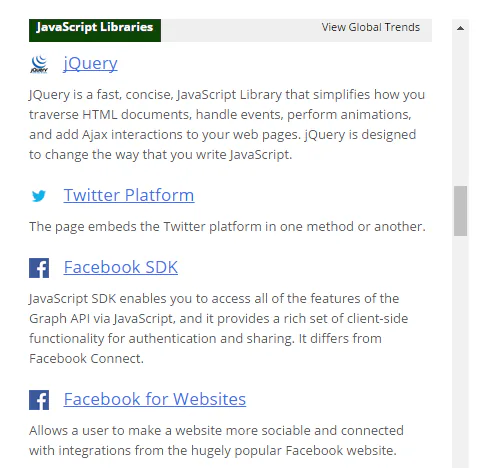
Task: Open the Facebook for Websites link
Action: [155, 399]
